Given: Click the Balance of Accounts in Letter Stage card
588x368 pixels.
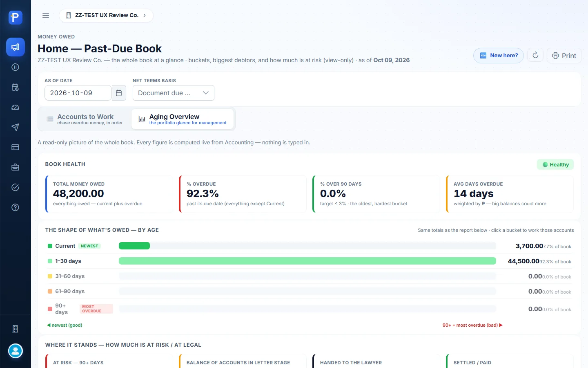Looking at the screenshot, I should click(x=243, y=361).
